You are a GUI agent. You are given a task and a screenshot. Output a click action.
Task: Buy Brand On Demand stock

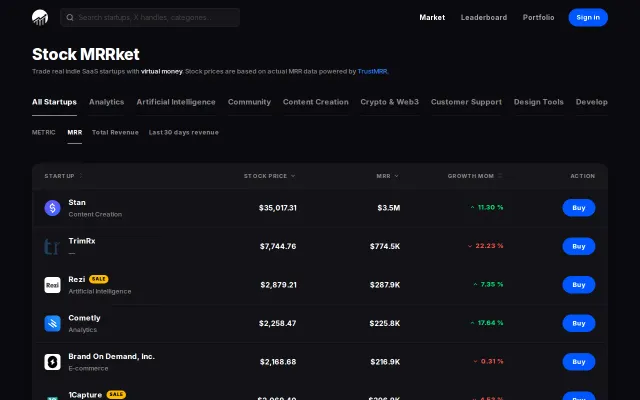(579, 362)
